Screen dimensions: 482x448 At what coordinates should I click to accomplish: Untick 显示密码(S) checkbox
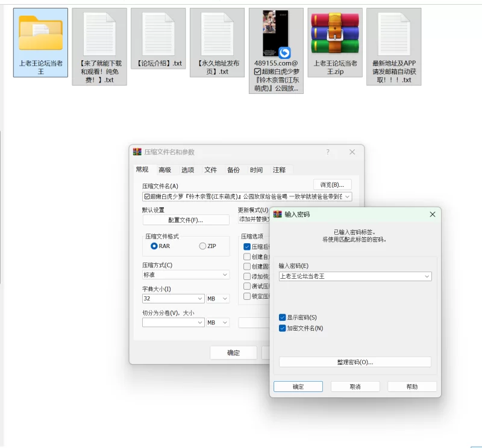282,317
